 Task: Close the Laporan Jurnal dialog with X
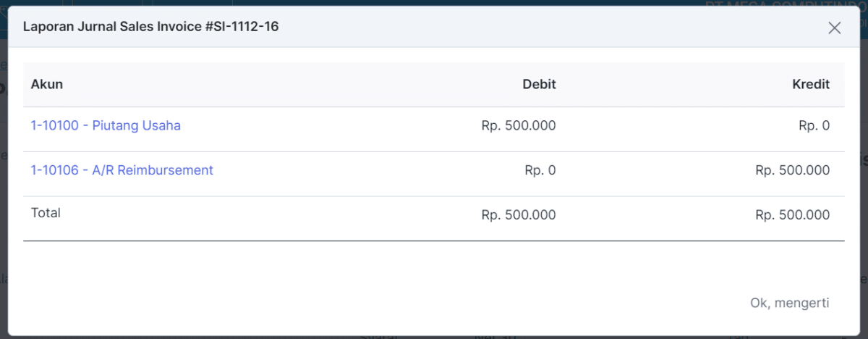[834, 28]
